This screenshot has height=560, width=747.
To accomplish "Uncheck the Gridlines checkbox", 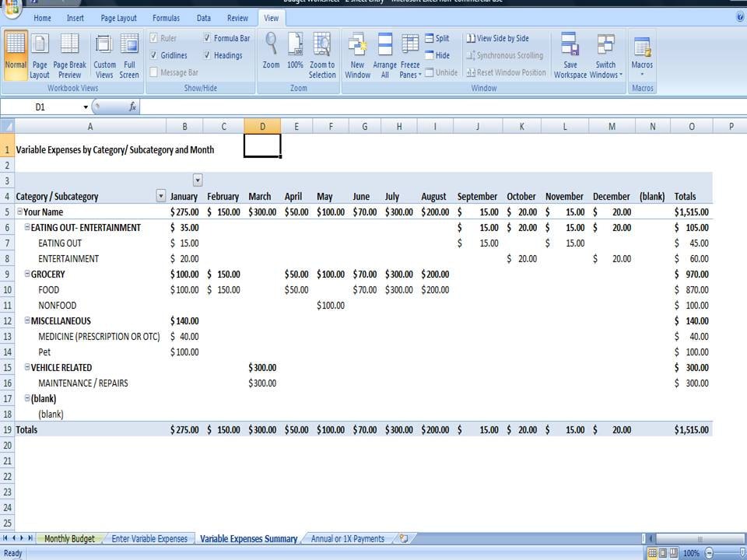I will point(153,54).
